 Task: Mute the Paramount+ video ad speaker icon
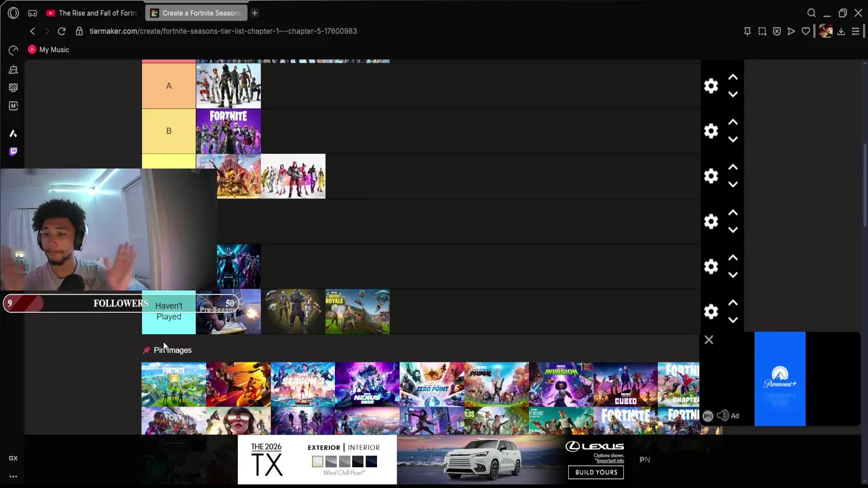pos(723,415)
